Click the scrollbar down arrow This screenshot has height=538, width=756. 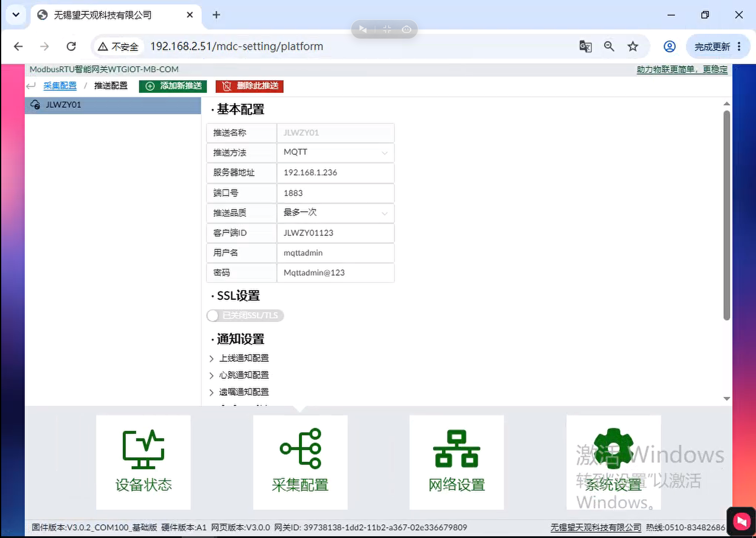(x=727, y=399)
